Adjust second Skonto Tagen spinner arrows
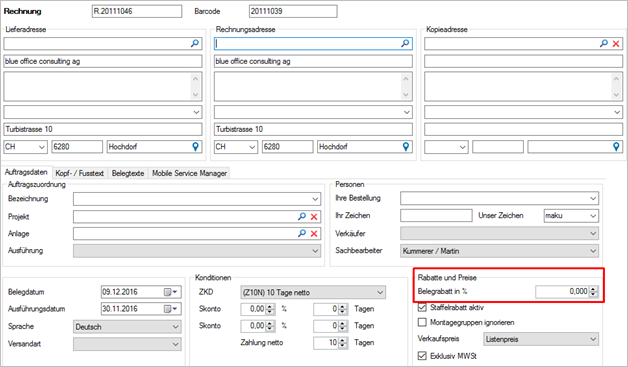Image resolution: width=628 pixels, height=367 pixels. 342,326
